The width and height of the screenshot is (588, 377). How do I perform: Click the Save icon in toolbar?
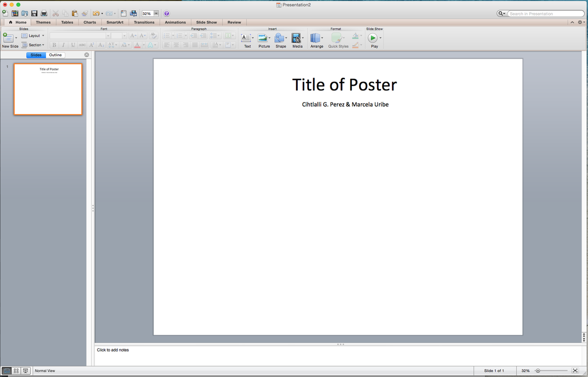[34, 13]
